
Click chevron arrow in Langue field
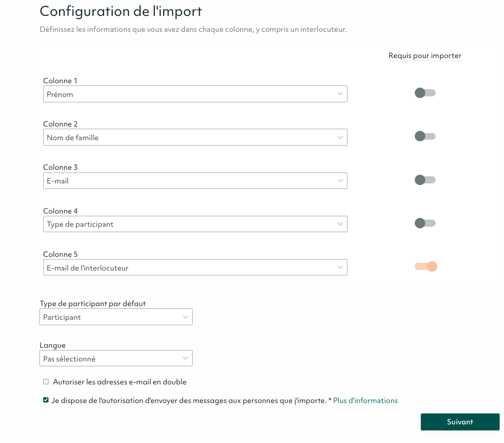(x=186, y=359)
